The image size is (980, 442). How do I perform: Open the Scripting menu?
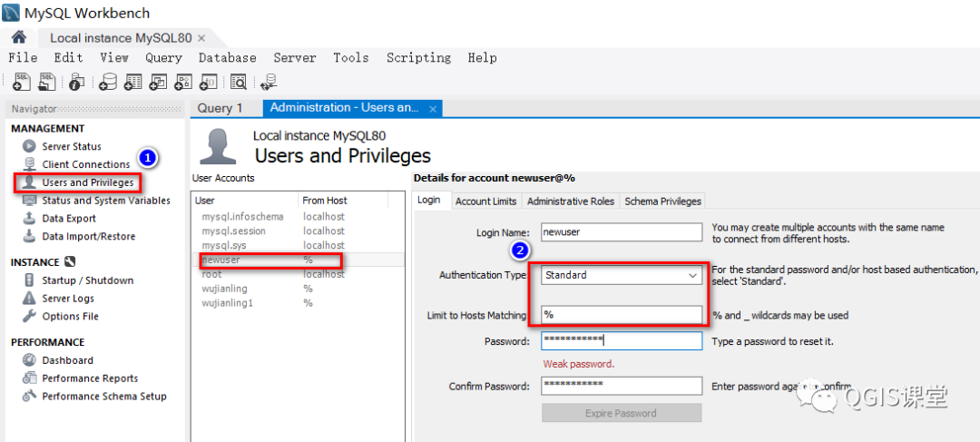[x=418, y=57]
